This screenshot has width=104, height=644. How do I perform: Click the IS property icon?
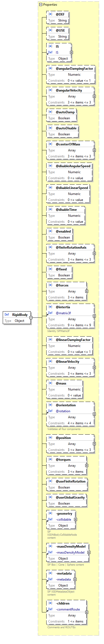(x=50, y=46)
